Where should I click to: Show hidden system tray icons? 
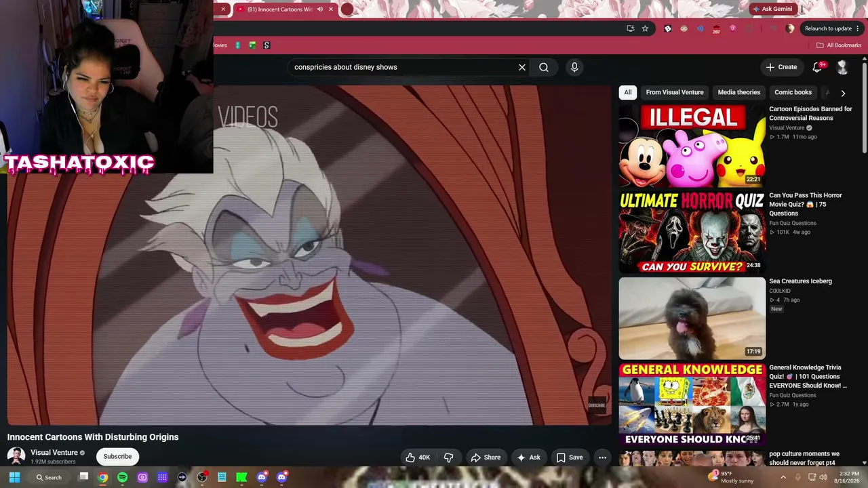pos(783,477)
